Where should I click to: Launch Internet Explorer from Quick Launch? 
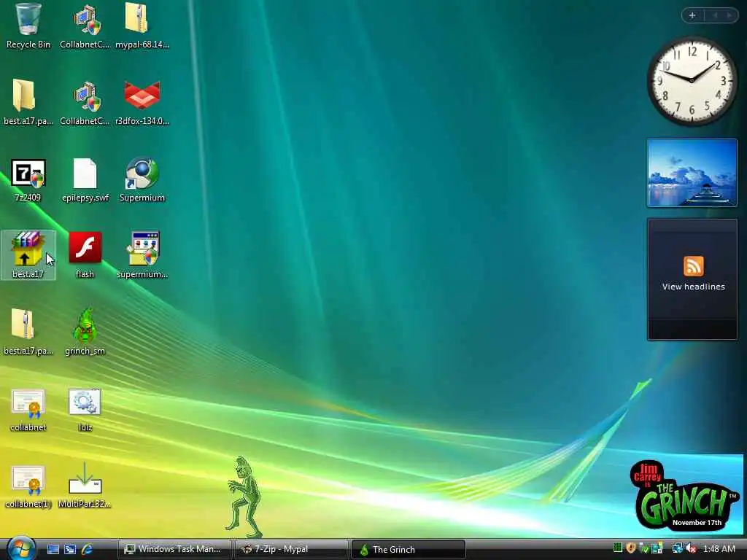coord(87,549)
